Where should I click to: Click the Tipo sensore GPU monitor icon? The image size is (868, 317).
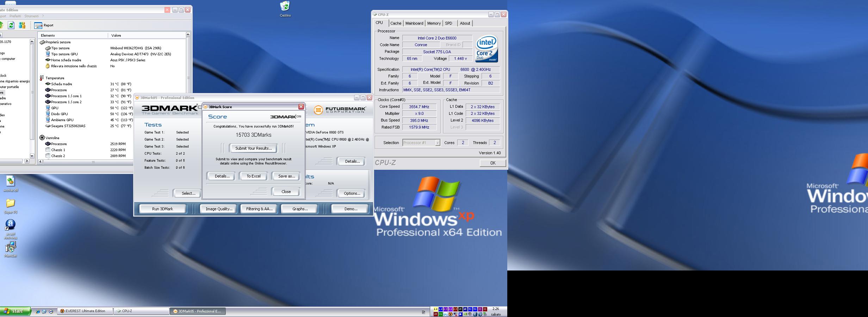[48, 54]
